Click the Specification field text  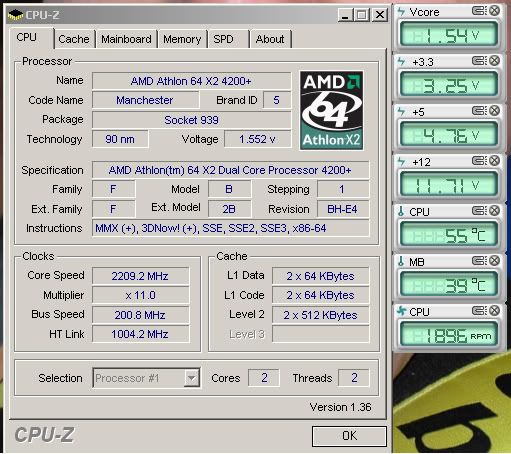click(x=230, y=170)
